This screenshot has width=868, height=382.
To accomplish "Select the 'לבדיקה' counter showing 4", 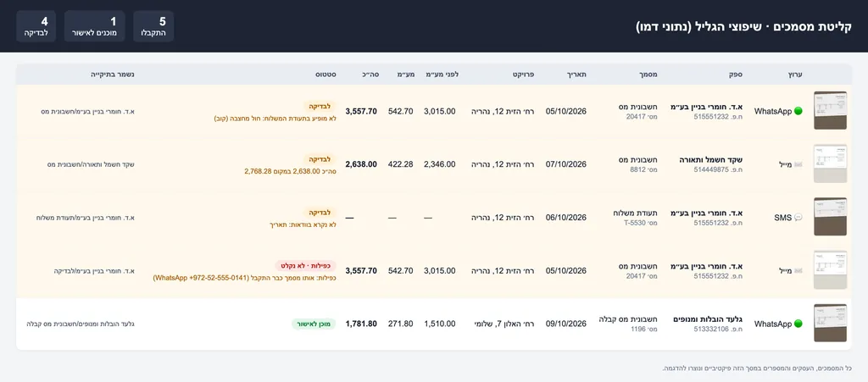I will tap(36, 26).
